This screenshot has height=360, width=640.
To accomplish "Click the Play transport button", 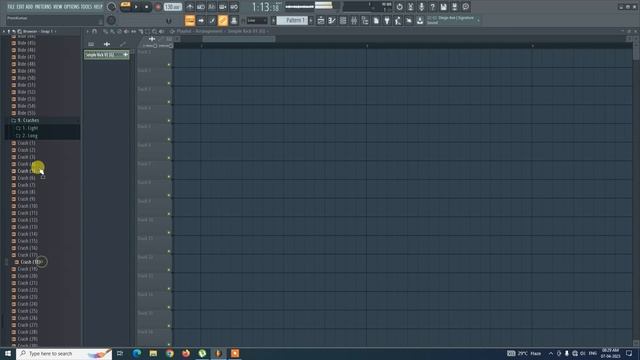I will pyautogui.click(x=136, y=7).
